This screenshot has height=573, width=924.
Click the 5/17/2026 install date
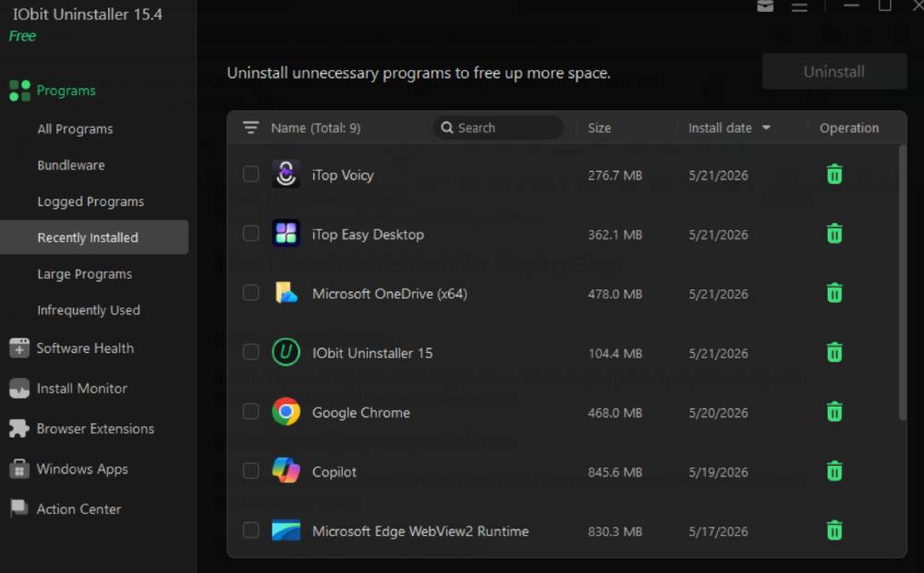(x=718, y=531)
